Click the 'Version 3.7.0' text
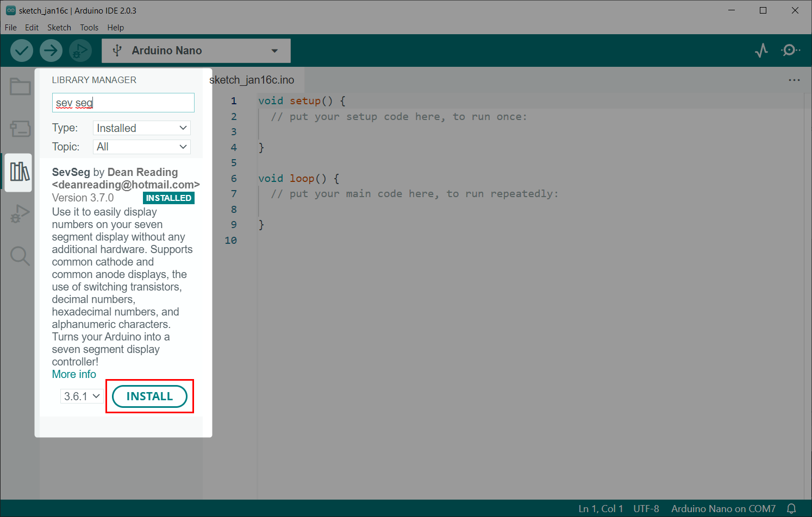 click(83, 198)
